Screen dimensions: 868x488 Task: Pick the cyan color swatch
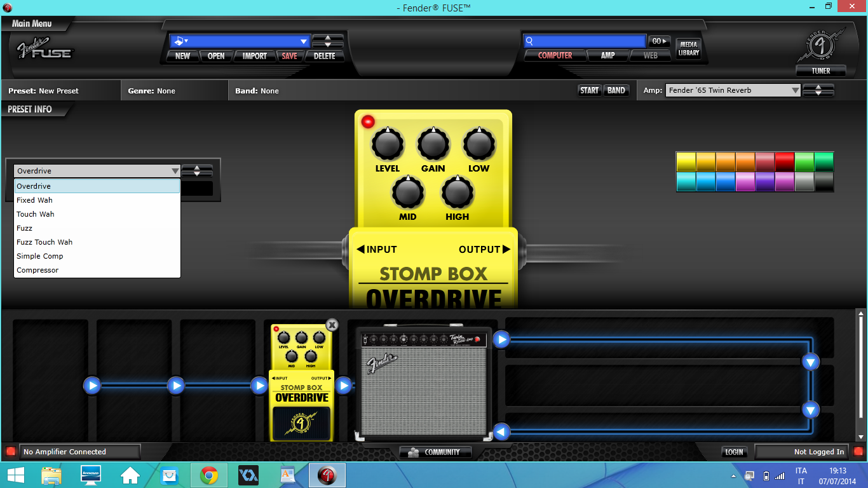686,182
